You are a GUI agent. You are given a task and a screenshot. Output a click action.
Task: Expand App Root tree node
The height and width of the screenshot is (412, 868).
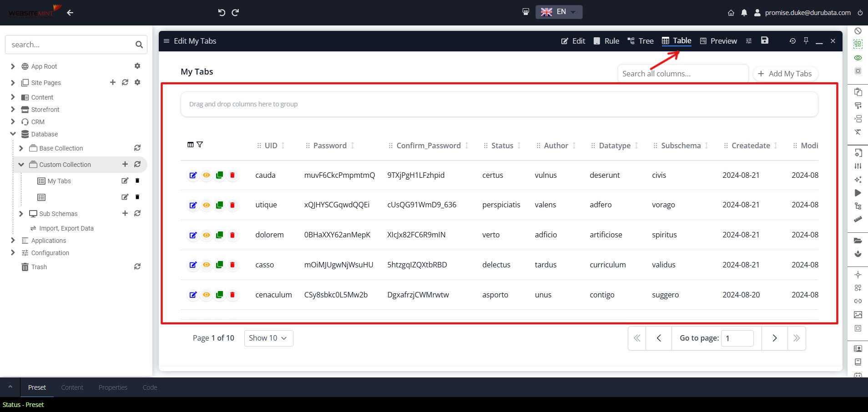point(13,66)
